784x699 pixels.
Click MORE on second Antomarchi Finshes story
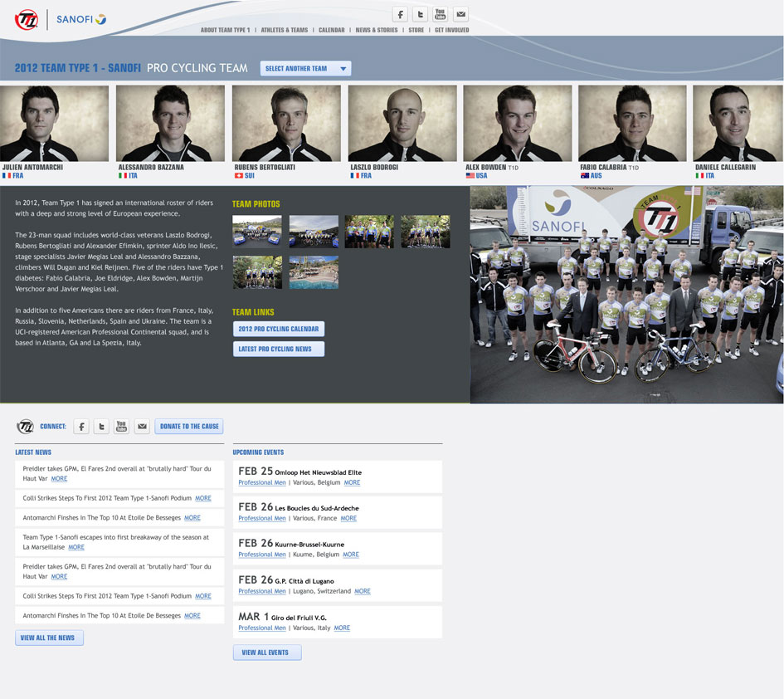(x=192, y=616)
